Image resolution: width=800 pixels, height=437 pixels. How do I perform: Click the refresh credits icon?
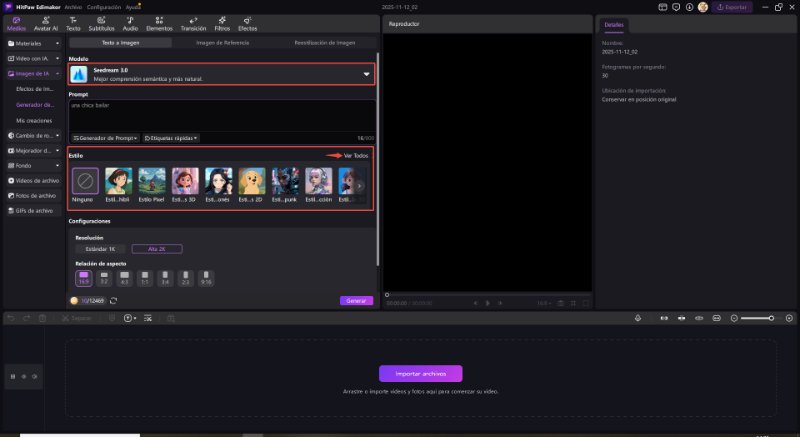coord(114,300)
